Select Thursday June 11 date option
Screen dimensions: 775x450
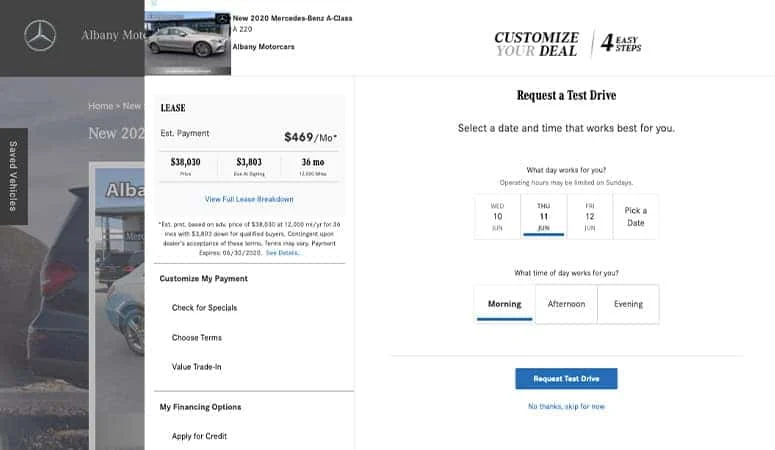tap(543, 217)
